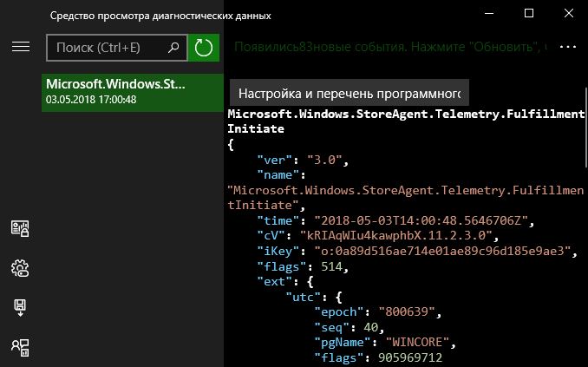Open the hamburger navigation menu

click(x=21, y=47)
